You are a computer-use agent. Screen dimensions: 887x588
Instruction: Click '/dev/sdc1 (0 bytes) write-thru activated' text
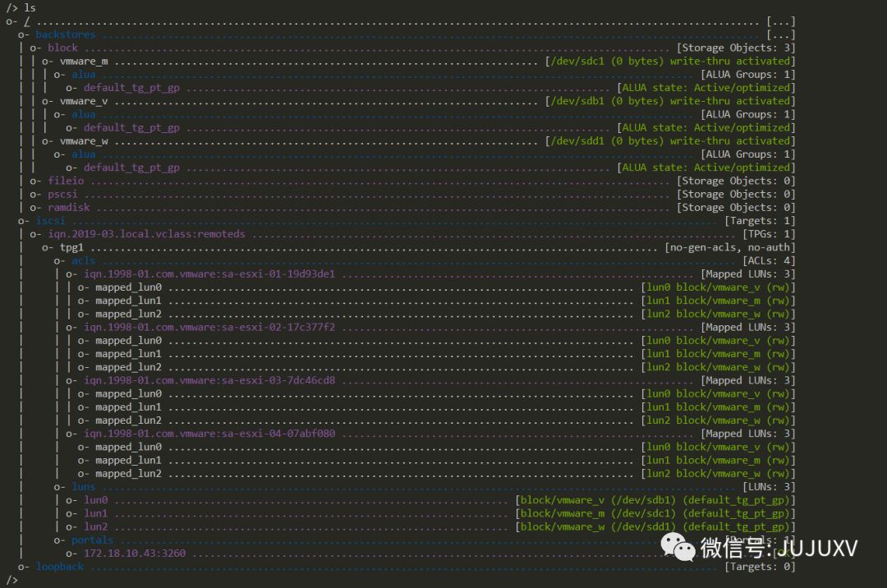click(x=670, y=61)
